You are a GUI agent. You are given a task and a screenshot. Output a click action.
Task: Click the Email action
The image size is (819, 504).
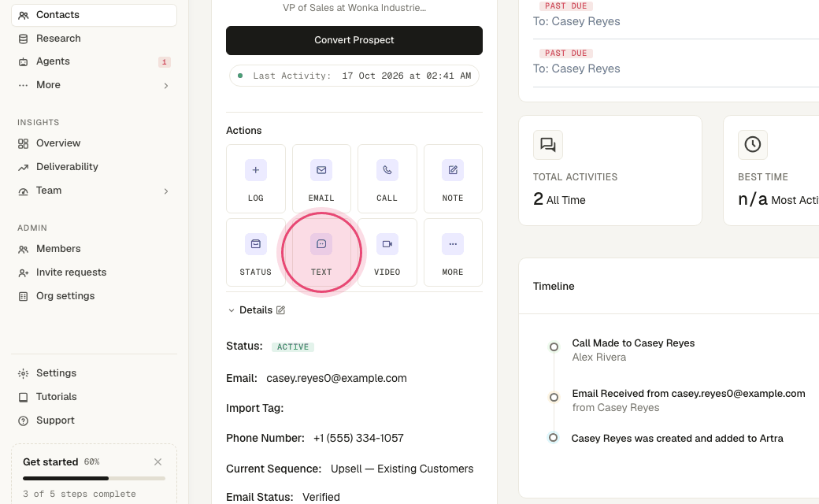[x=322, y=179]
